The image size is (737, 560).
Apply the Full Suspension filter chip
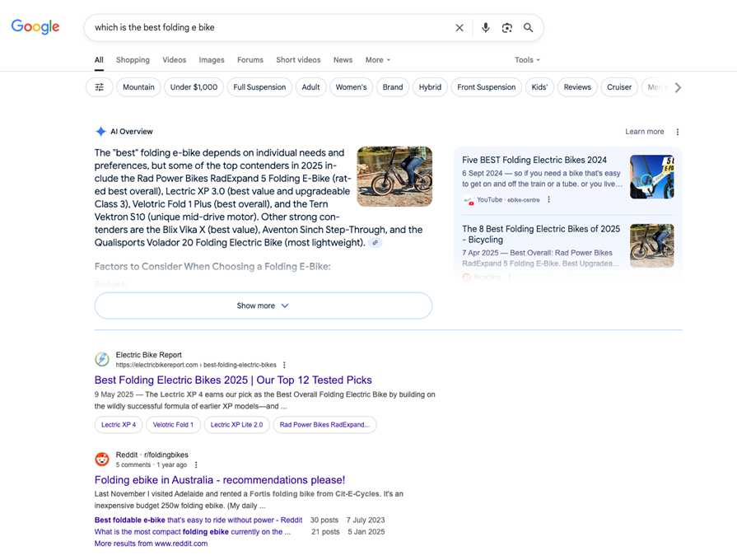coord(259,87)
